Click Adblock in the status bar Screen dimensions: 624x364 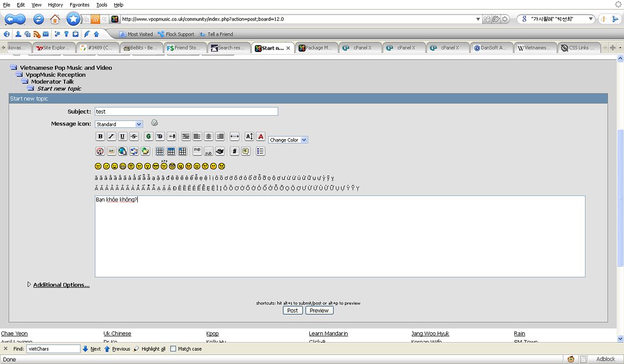[x=605, y=359]
